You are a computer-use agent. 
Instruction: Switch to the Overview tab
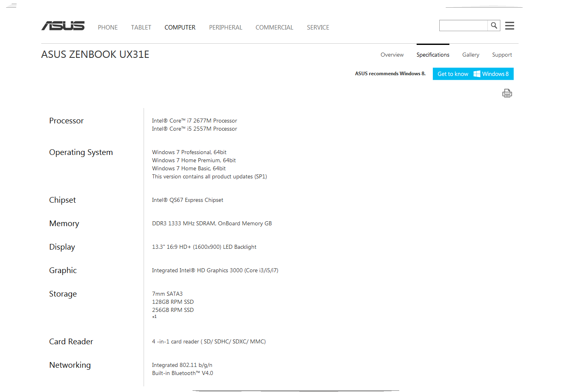tap(392, 55)
